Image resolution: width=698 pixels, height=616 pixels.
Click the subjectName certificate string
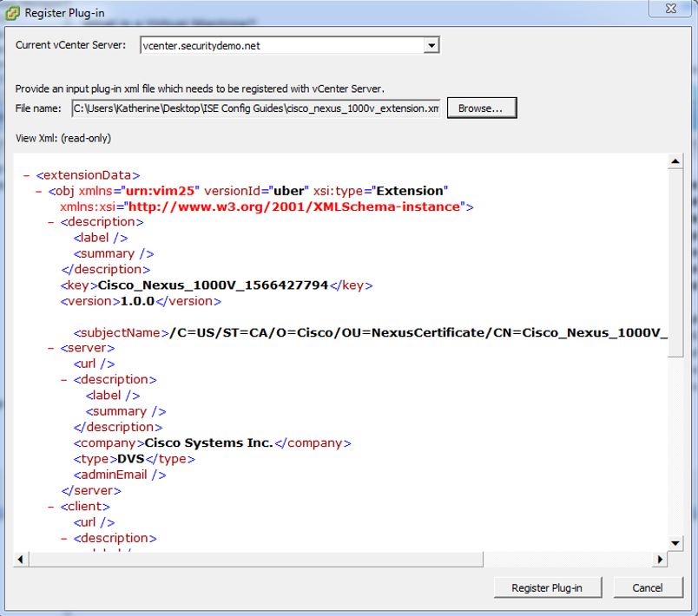click(418, 332)
